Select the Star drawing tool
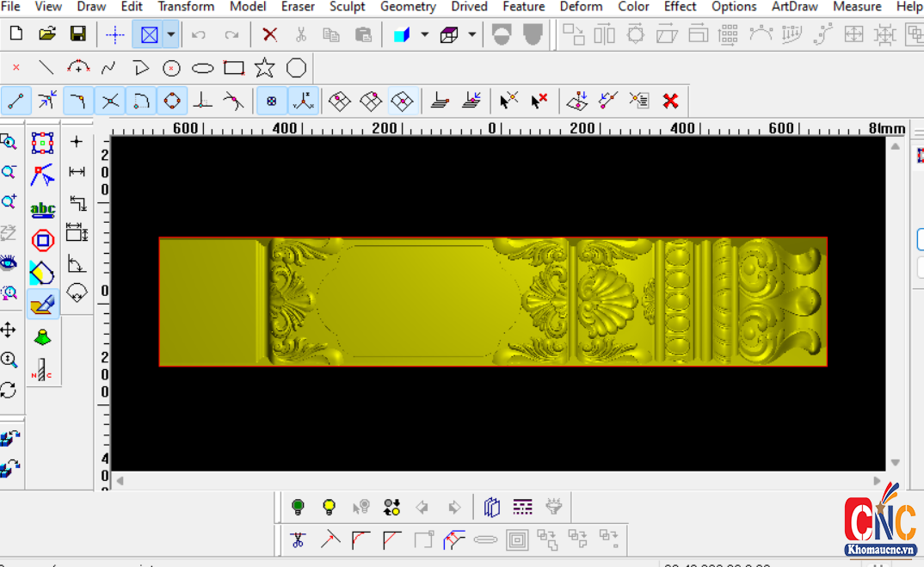Image resolution: width=924 pixels, height=567 pixels. click(264, 67)
